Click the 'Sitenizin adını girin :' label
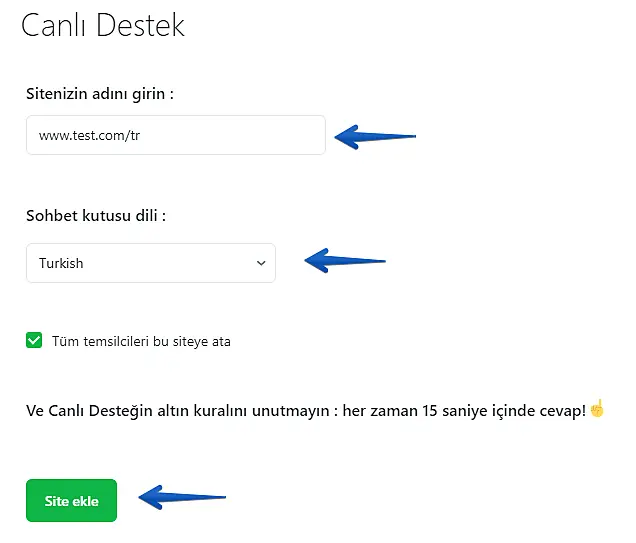The width and height of the screenshot is (636, 543). click(101, 94)
